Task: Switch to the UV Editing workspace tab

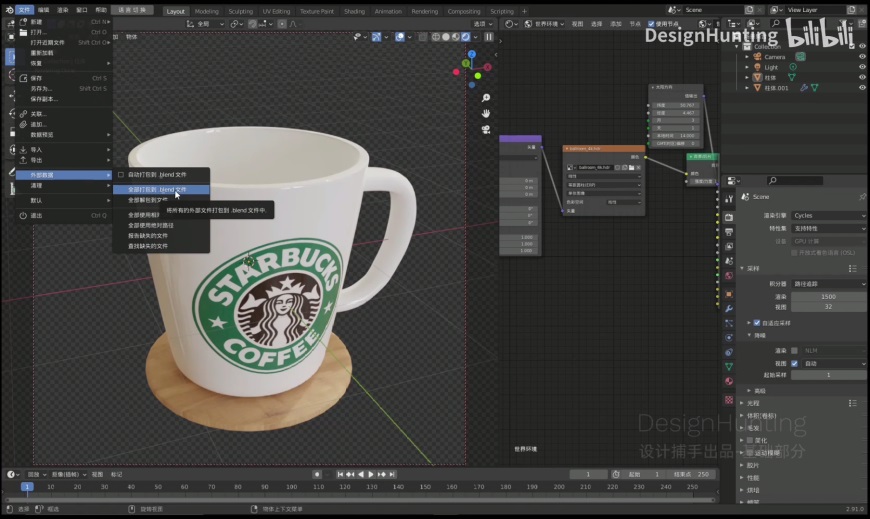Action: point(276,11)
